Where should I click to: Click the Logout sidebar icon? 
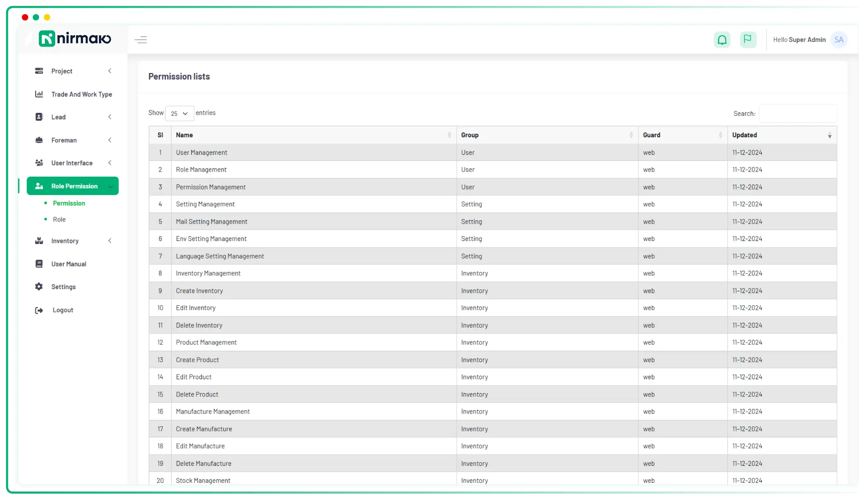(x=39, y=309)
